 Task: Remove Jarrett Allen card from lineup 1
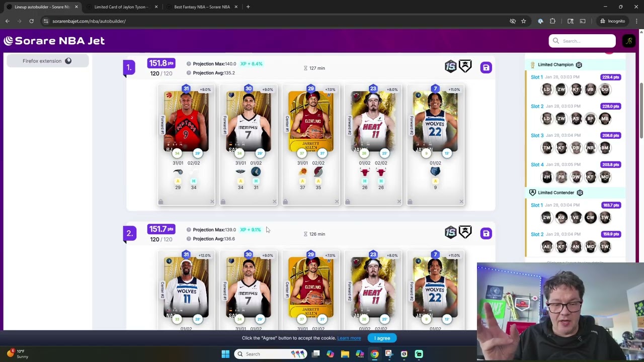(337, 202)
